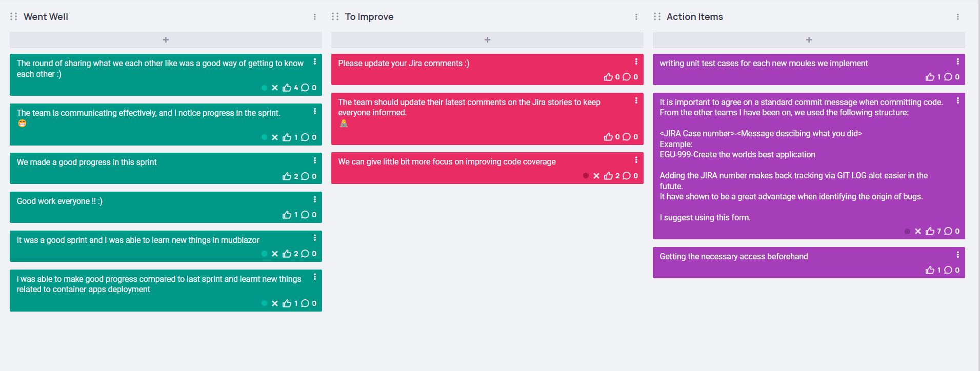Click purple color dot on commit message card

(907, 231)
